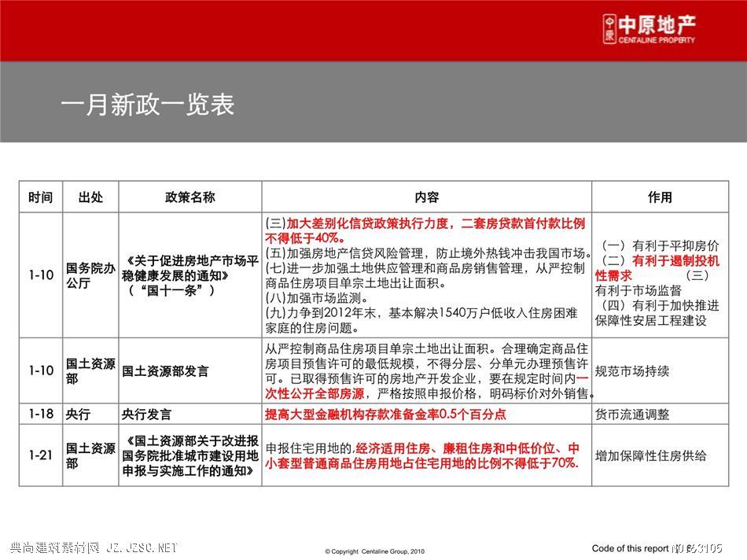
Task: Select the effect (四)有利于加快推进
Action: [661, 305]
